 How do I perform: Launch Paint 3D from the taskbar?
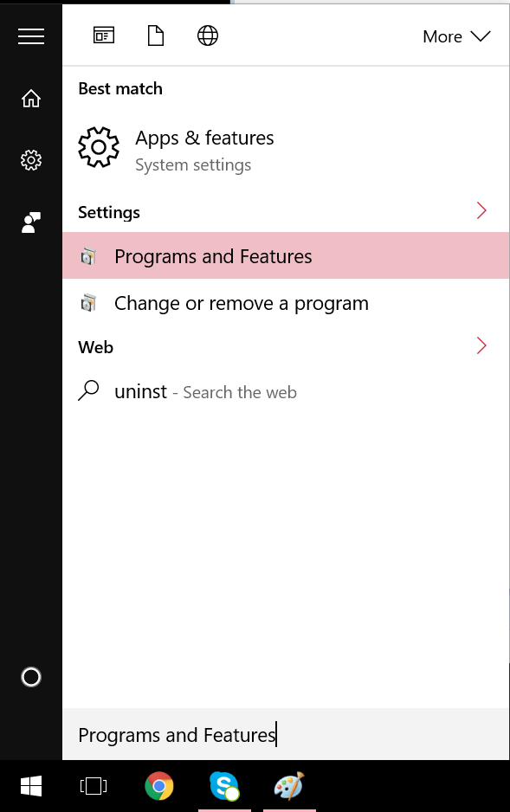tap(289, 786)
